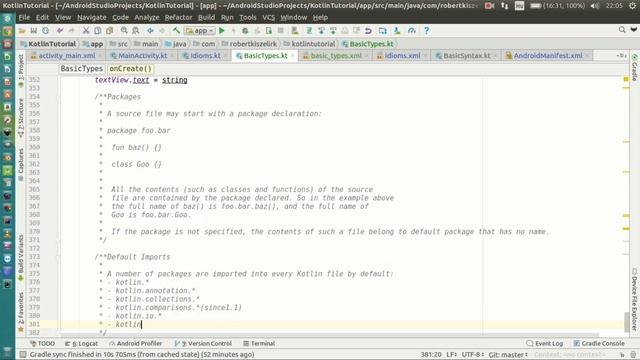Viewport: 640px width, 360px height.
Task: Run the app with the green play button
Action: coord(222,31)
